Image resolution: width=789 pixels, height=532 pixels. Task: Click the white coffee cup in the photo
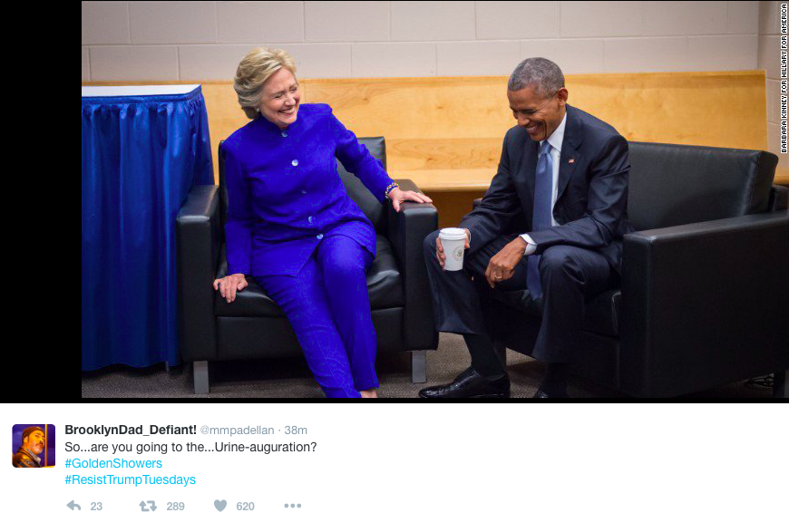453,249
